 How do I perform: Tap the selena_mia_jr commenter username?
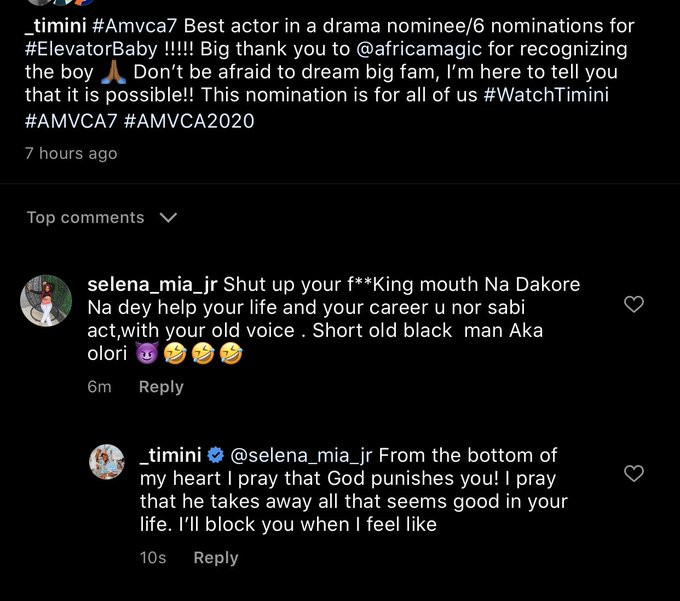point(152,284)
